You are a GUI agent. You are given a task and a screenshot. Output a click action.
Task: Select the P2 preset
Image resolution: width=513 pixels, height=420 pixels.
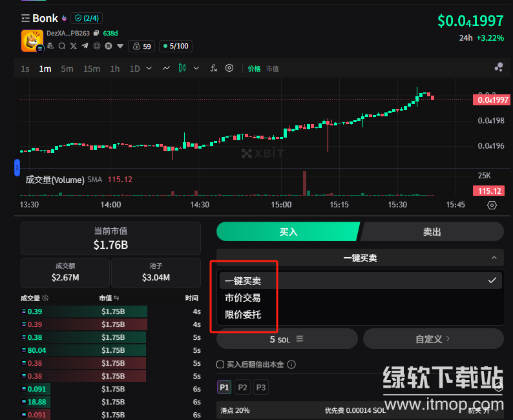[242, 387]
